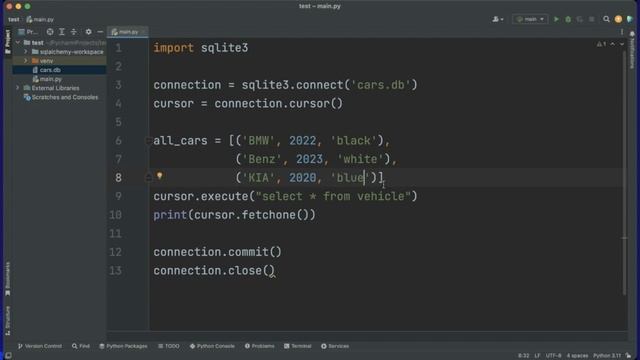This screenshot has width=640, height=360.
Task: Close the main.py editor tab
Action: [x=144, y=32]
